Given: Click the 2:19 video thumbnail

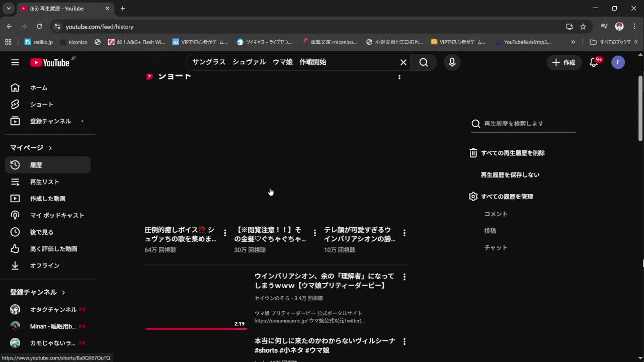Looking at the screenshot, I should [x=196, y=301].
